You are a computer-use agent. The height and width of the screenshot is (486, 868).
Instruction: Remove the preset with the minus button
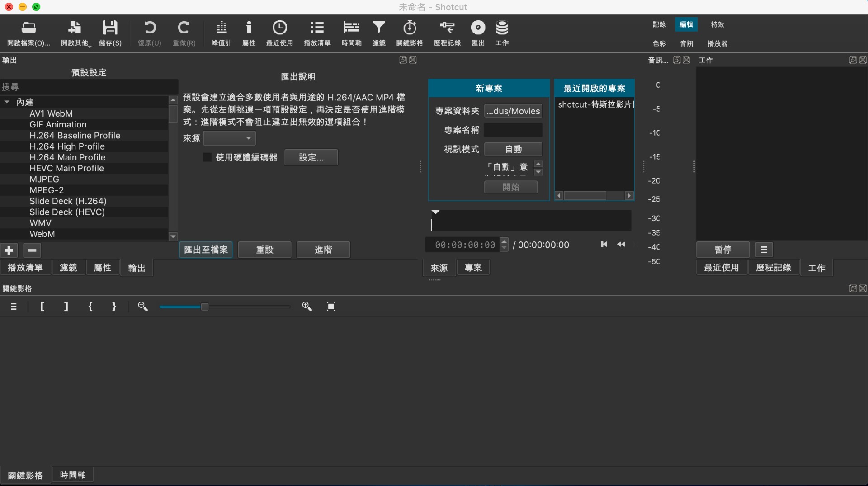(x=32, y=250)
